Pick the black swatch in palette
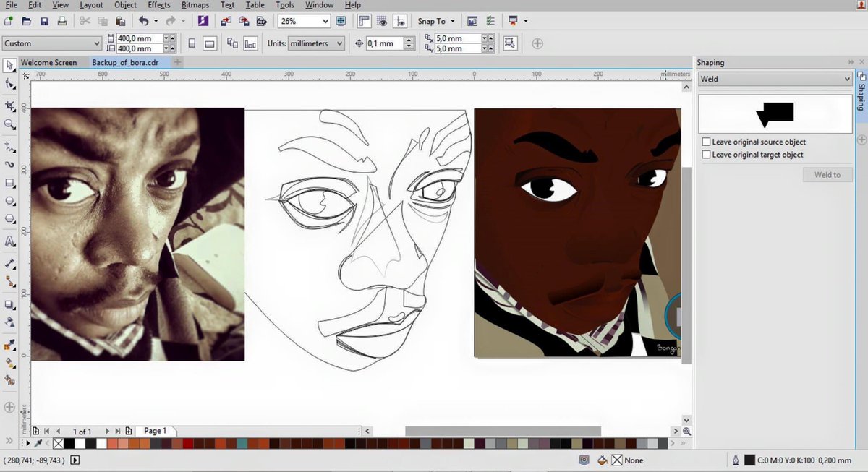Viewport: 868px width, 472px height. point(69,443)
